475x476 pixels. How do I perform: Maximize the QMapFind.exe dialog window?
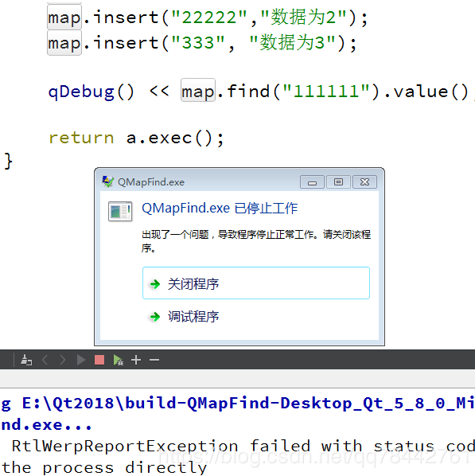click(x=338, y=181)
